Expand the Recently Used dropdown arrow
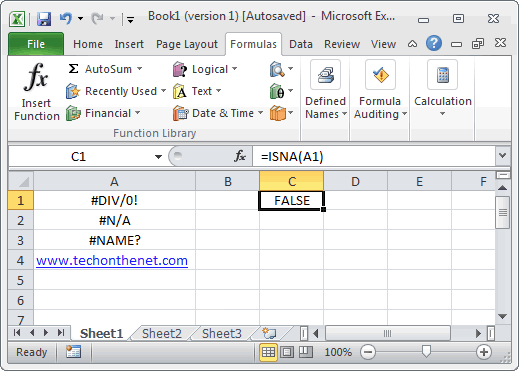Screen dimensions: 519x371 point(163,91)
